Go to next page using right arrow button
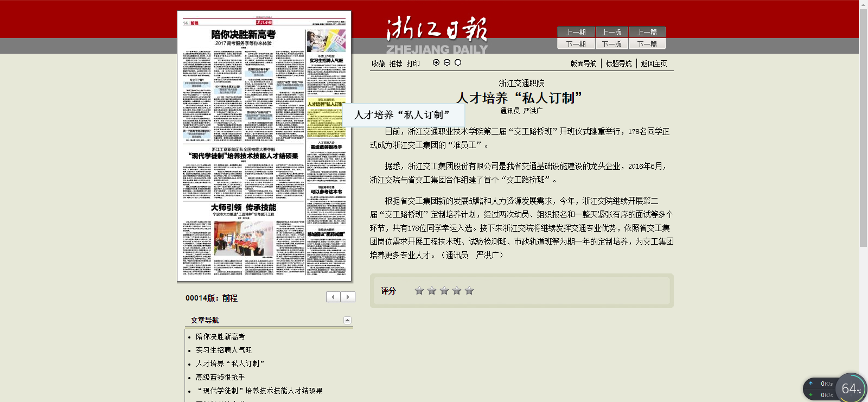The height and width of the screenshot is (402, 868). pos(348,297)
